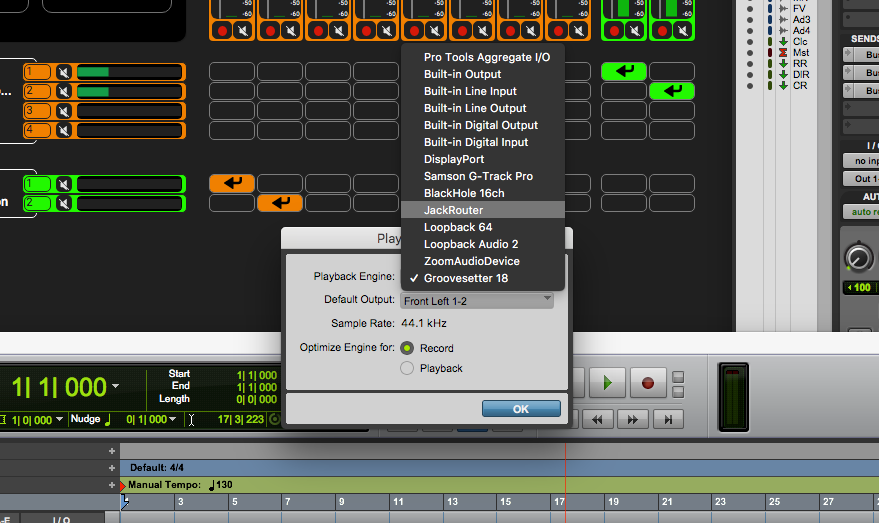The image size is (879, 523).
Task: Mute green input channel 1
Action: coord(64,184)
